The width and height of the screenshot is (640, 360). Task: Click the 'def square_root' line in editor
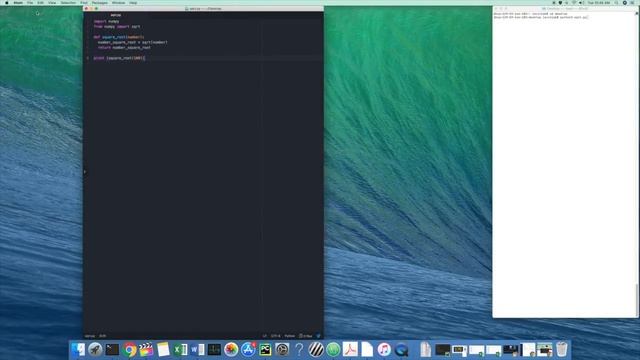click(118, 37)
